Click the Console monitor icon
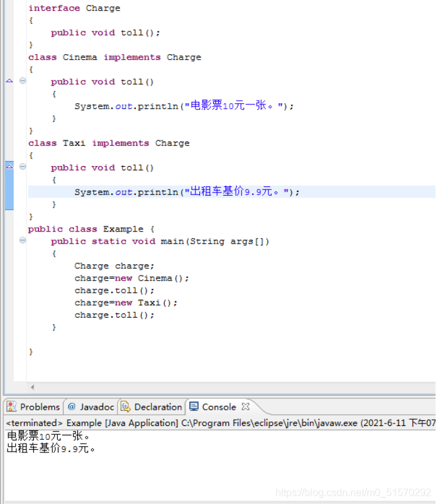Viewport: 437px width, 504px height. click(x=194, y=406)
